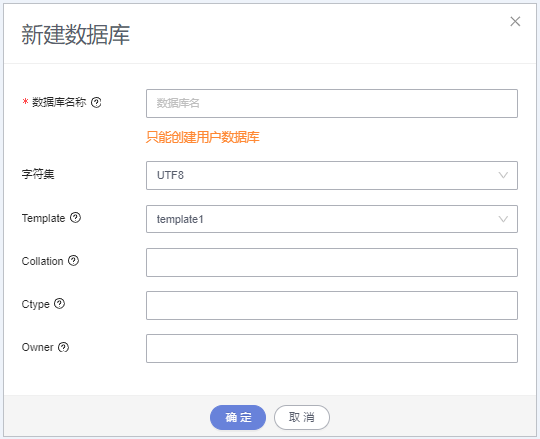Image resolution: width=540 pixels, height=439 pixels.
Task: Click the question mark next to Template
Action: click(75, 218)
